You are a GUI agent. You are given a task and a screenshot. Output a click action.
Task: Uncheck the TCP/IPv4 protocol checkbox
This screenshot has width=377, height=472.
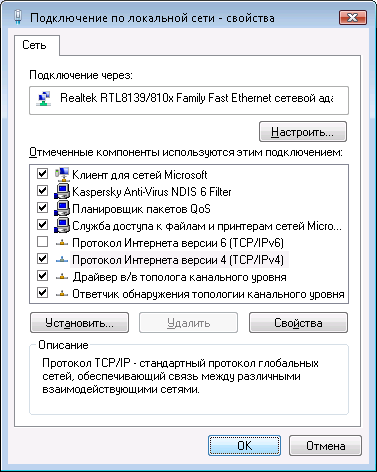pos(42,259)
